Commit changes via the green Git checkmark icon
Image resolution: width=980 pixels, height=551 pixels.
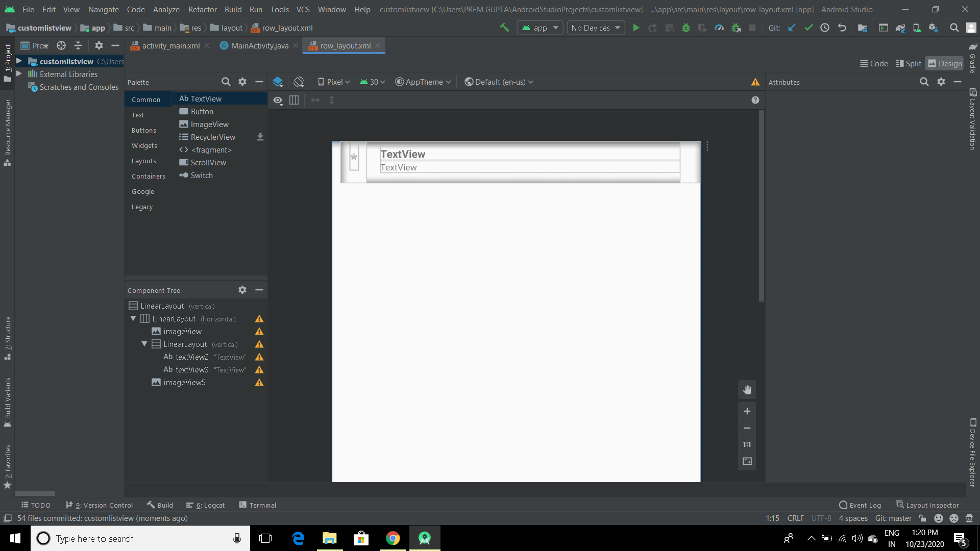pos(808,28)
